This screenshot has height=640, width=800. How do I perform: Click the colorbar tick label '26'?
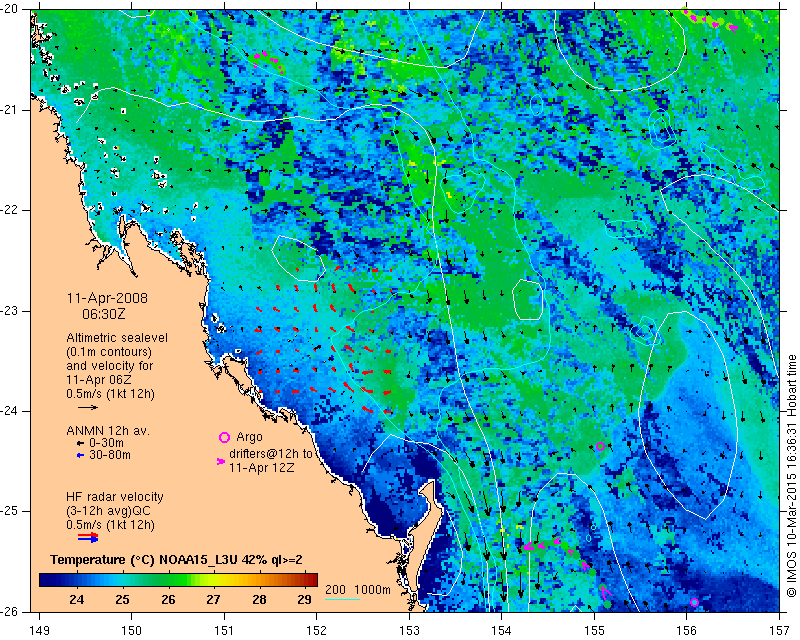coord(168,600)
